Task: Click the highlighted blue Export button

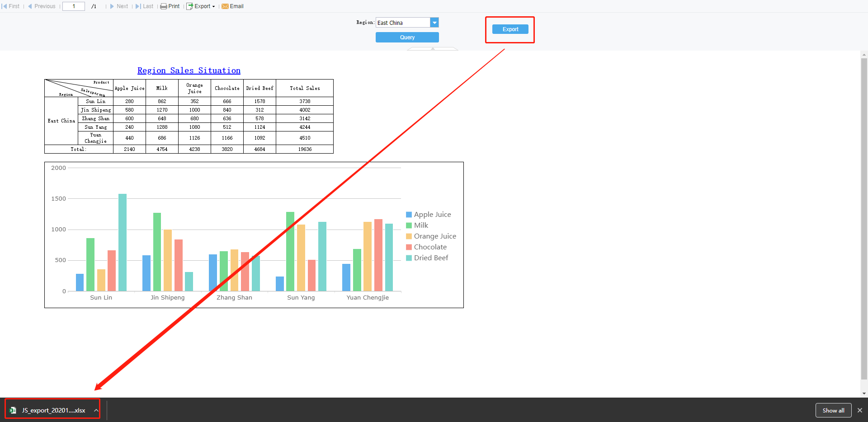Action: click(x=510, y=29)
